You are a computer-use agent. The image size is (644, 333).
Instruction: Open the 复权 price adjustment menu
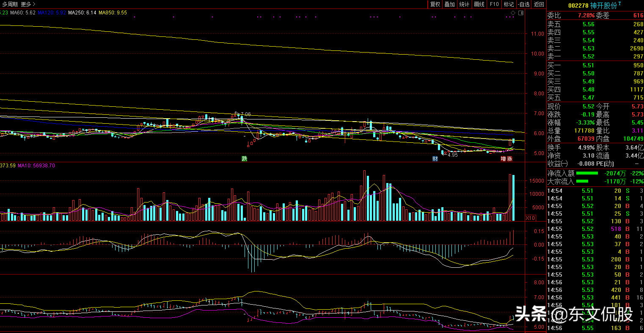[435, 4]
